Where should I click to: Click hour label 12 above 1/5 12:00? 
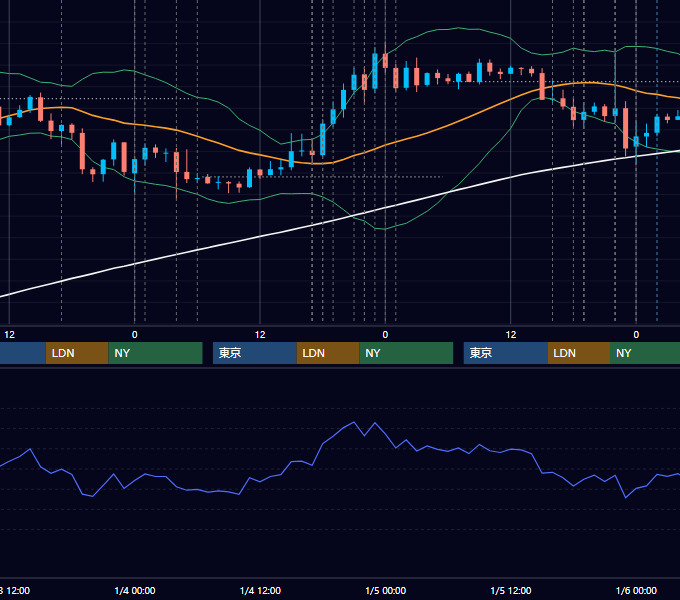click(511, 335)
